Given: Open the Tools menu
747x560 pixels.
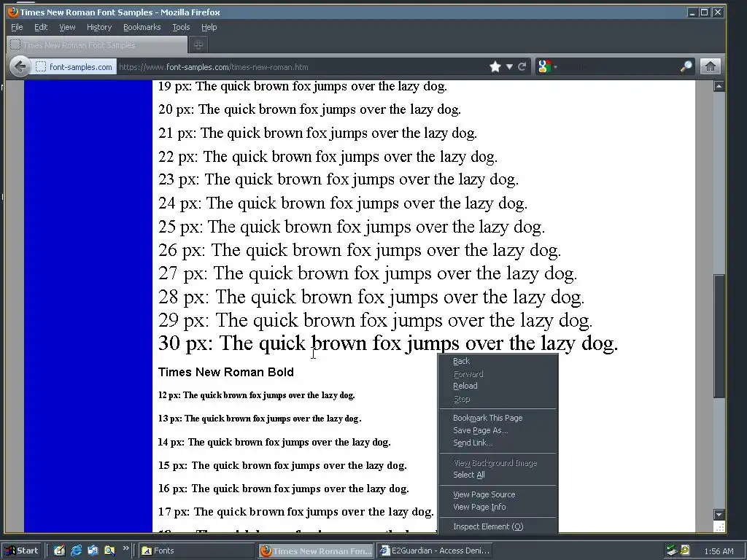Looking at the screenshot, I should click(x=181, y=27).
